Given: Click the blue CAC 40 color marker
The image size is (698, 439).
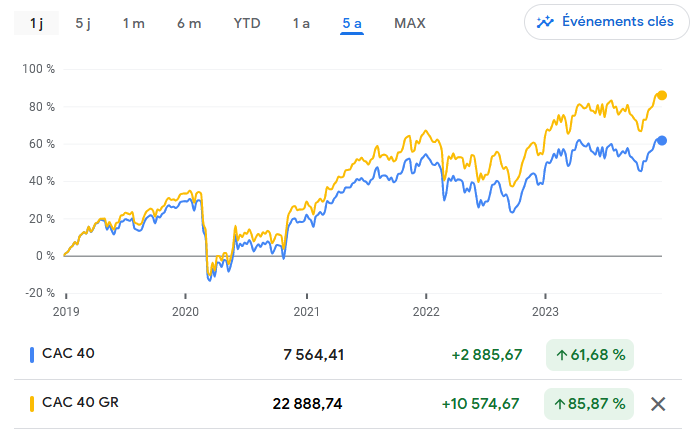Looking at the screenshot, I should [33, 354].
